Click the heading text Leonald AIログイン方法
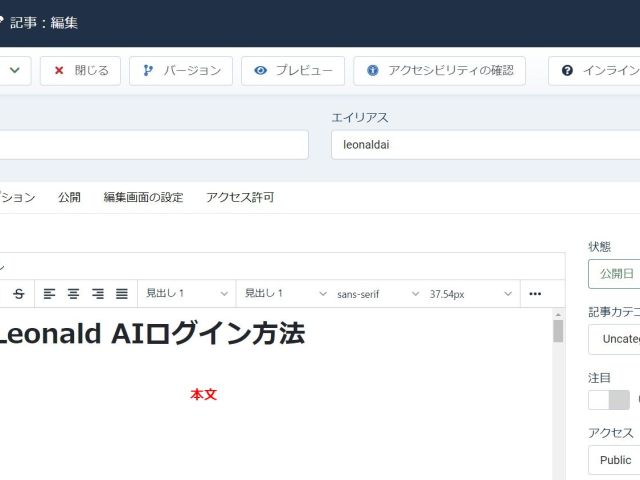The image size is (640, 480). pos(152,334)
